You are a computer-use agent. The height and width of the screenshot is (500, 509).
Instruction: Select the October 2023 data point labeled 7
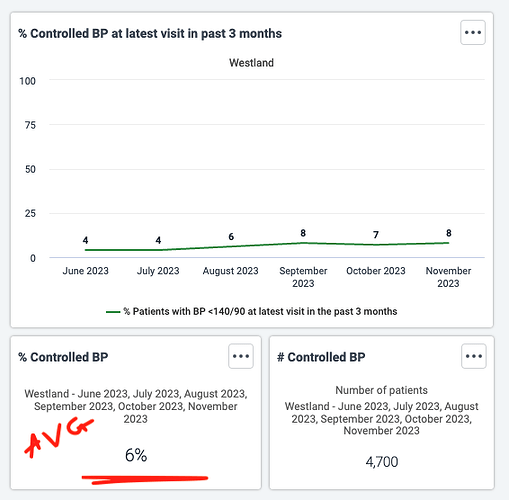(x=376, y=245)
